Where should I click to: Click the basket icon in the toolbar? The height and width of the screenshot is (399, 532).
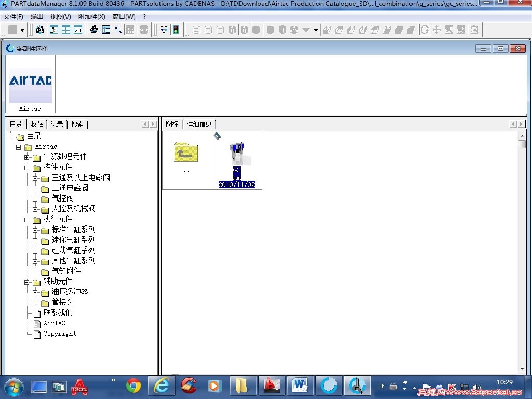[x=94, y=30]
